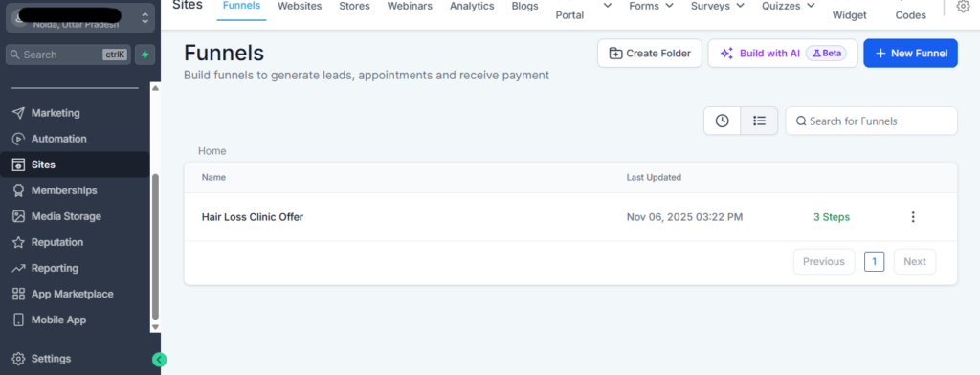Viewport: 980px width, 375px height.
Task: Open three-dot menu for Hair Loss Clinic Offer
Action: click(x=913, y=217)
